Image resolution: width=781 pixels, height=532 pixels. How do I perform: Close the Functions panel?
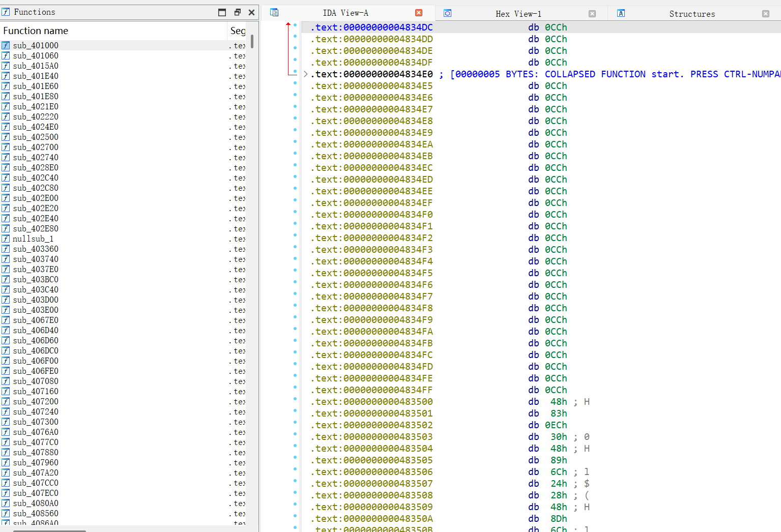tap(251, 12)
